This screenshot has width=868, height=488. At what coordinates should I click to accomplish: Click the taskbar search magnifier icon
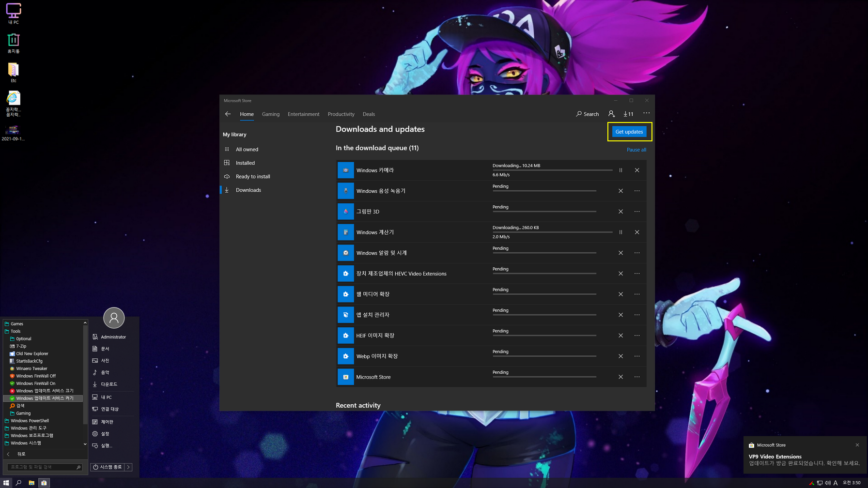18,483
